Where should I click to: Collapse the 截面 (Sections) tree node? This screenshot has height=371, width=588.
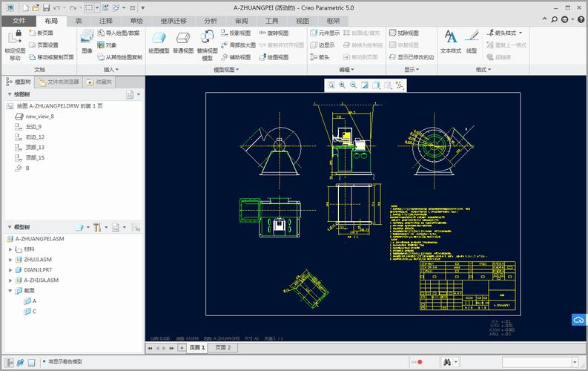click(x=10, y=290)
